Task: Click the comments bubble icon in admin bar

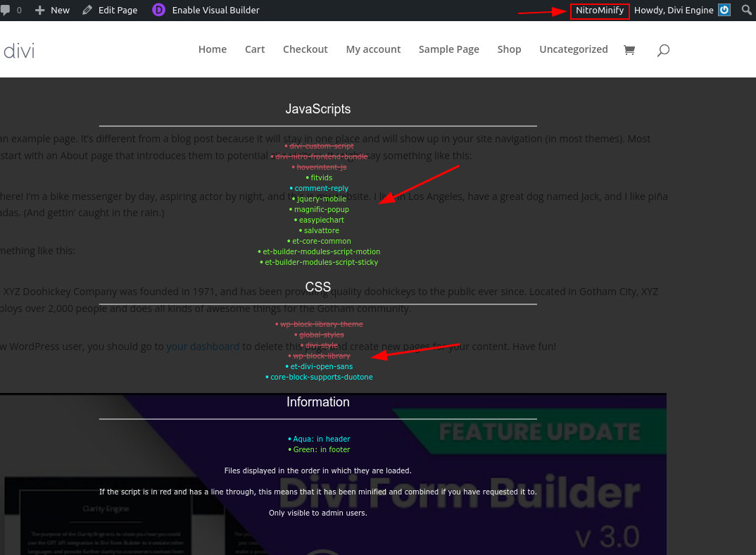Action: (x=6, y=11)
